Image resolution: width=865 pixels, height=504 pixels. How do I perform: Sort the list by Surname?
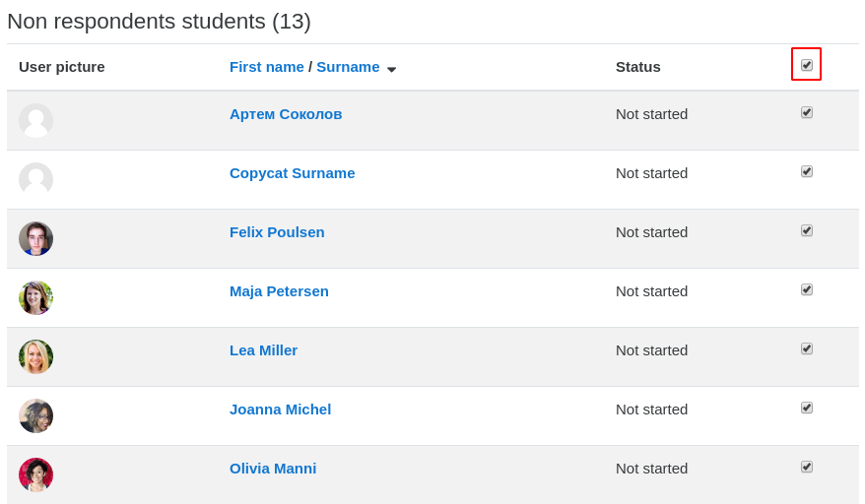pos(348,67)
